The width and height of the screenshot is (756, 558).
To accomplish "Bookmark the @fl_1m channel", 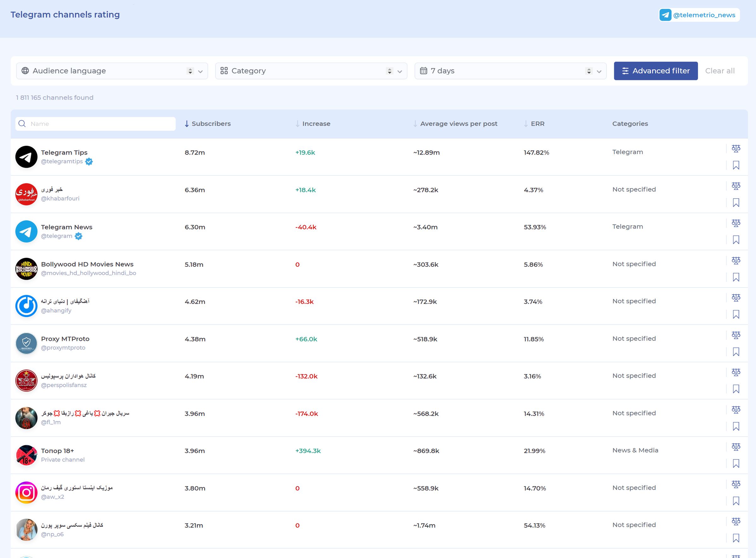I will (736, 427).
